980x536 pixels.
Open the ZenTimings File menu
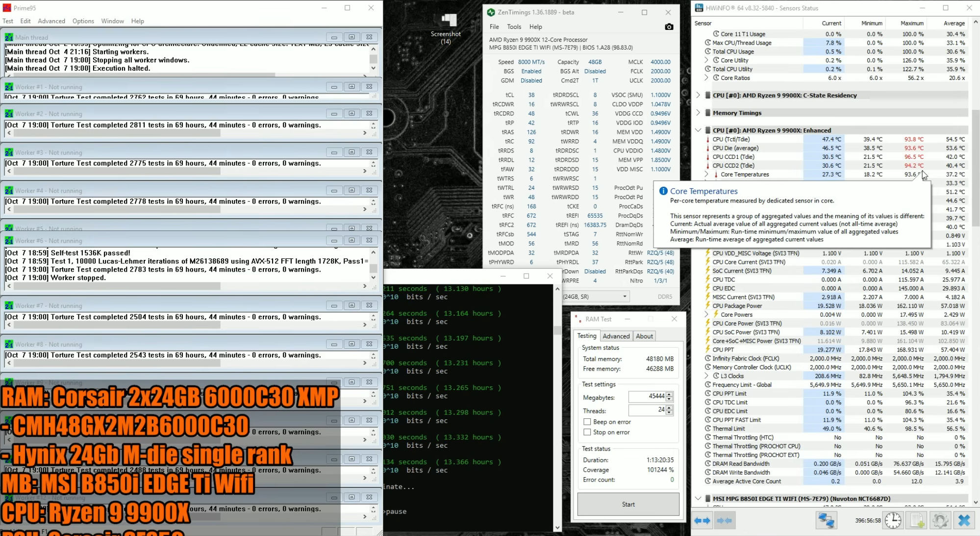click(494, 26)
